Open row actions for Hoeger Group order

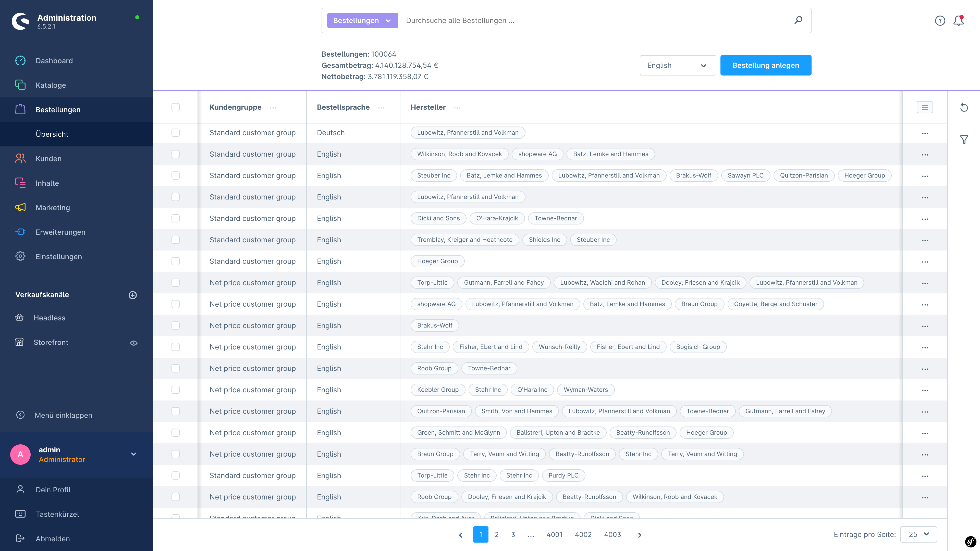925,262
